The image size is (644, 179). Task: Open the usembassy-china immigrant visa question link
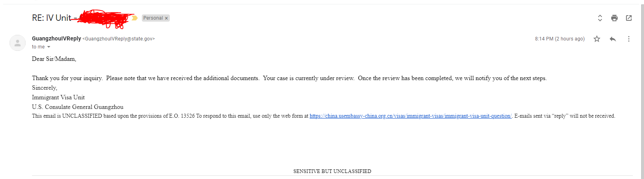click(x=411, y=116)
